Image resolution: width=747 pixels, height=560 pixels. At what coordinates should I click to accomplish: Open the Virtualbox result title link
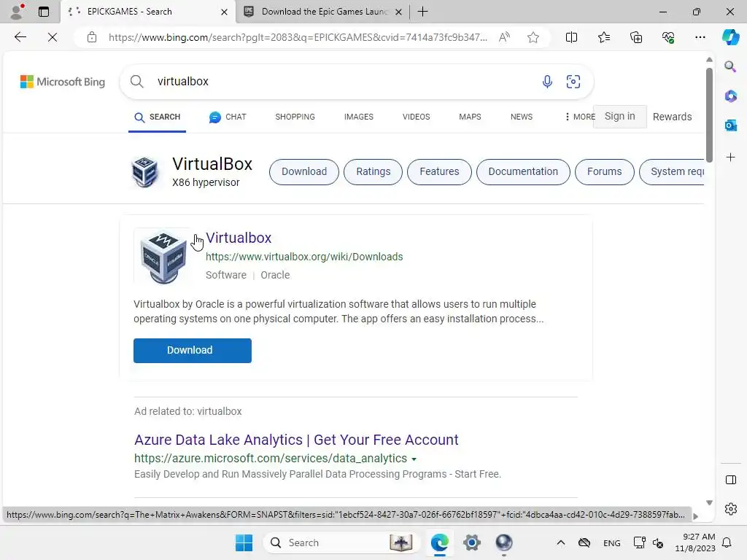pos(239,238)
